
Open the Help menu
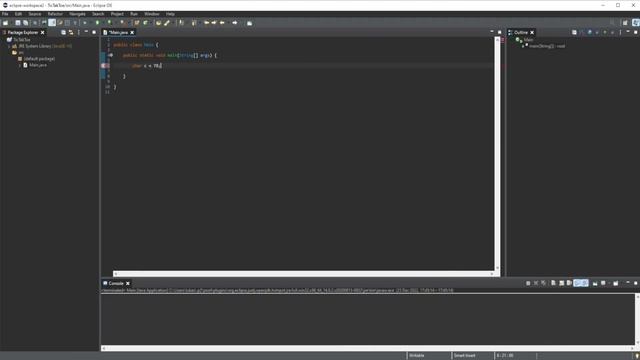pyautogui.click(x=170, y=14)
